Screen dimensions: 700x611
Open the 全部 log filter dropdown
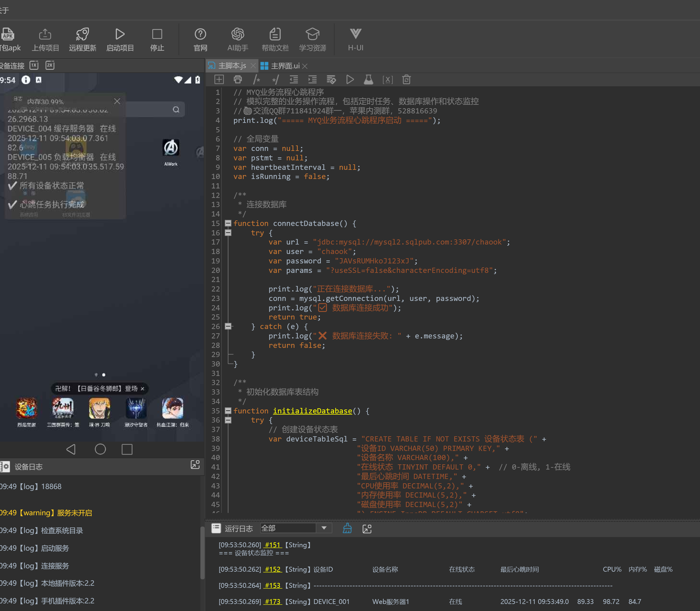click(x=324, y=528)
